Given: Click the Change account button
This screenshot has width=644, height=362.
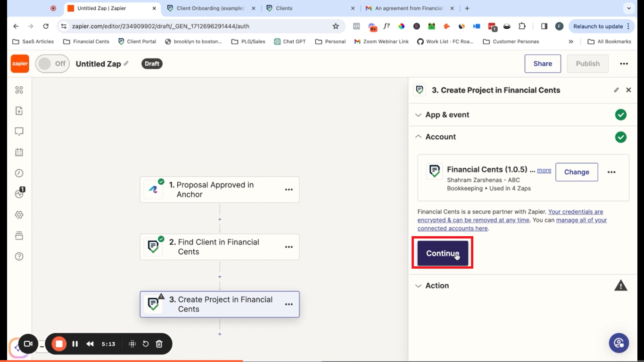Looking at the screenshot, I should click(x=577, y=172).
